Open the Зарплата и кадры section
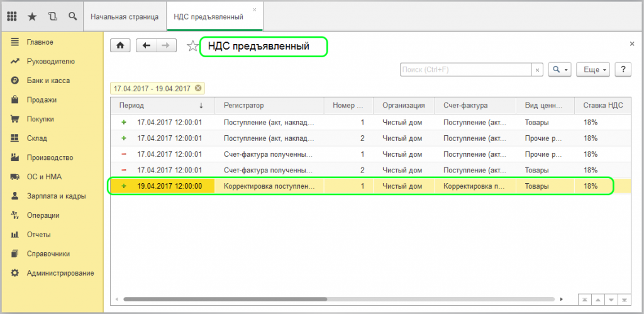 56,196
